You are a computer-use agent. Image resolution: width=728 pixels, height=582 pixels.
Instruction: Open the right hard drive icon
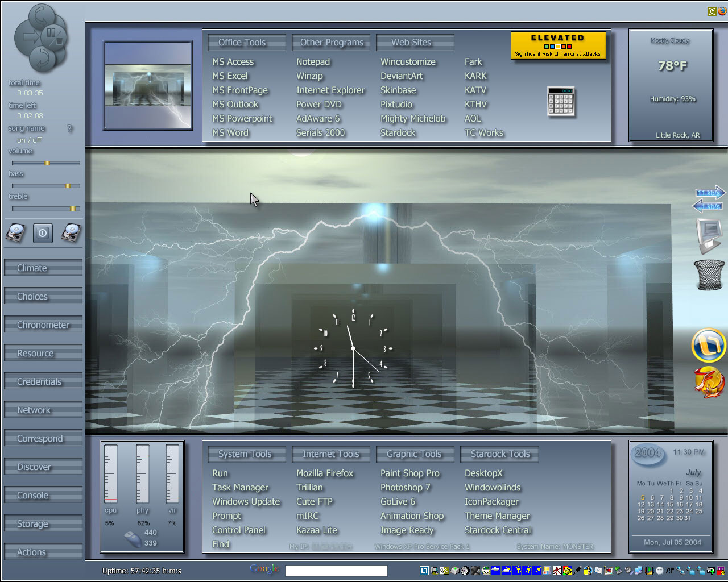tap(71, 233)
